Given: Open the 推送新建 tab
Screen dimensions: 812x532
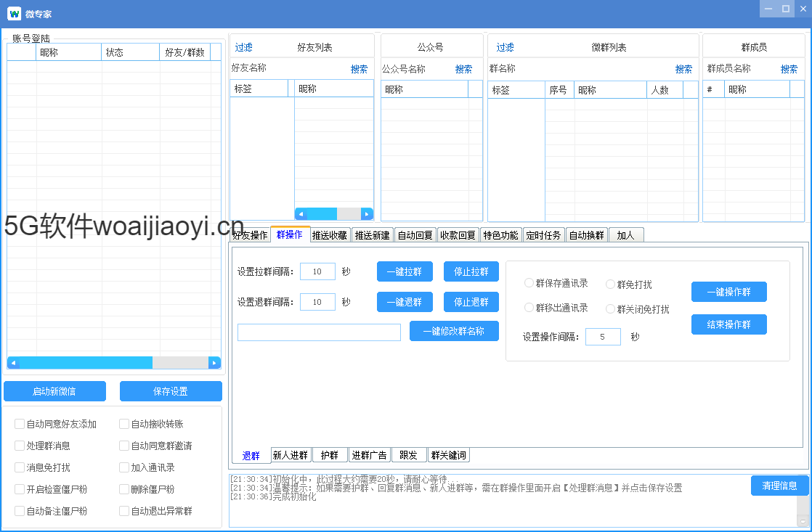Looking at the screenshot, I should coord(373,235).
